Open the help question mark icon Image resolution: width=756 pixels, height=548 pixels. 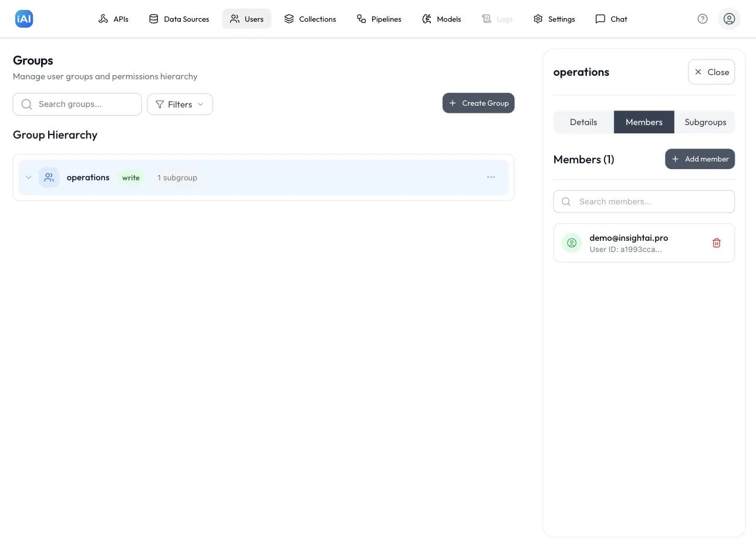tap(703, 19)
